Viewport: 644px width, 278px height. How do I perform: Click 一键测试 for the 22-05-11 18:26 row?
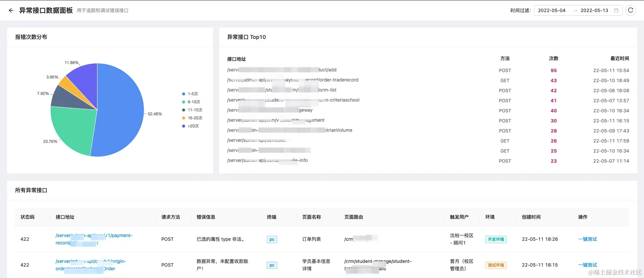coord(588,239)
